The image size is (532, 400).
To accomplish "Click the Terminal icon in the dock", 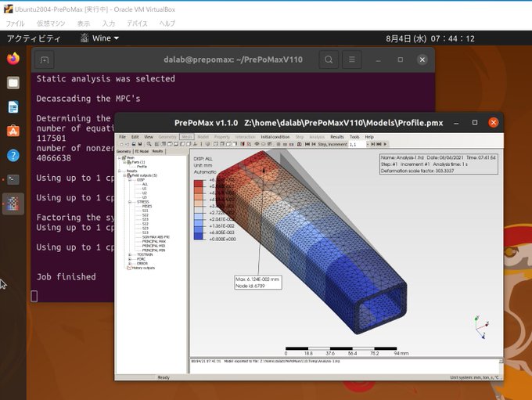I will (x=13, y=179).
